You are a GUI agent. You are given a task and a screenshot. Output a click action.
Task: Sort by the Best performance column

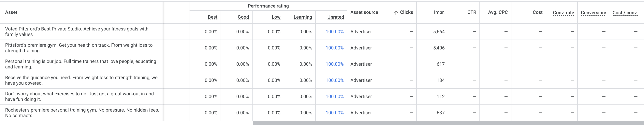(x=212, y=17)
